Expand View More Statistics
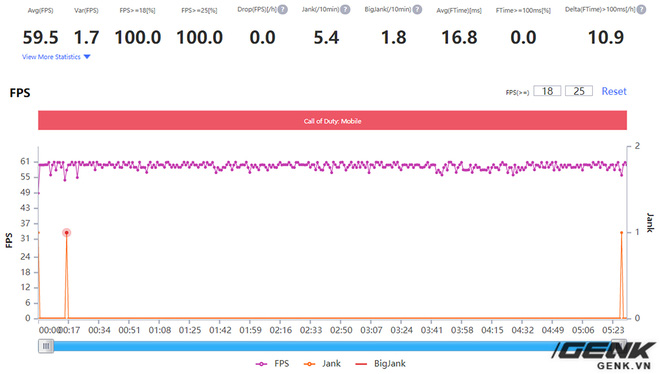 [x=56, y=57]
